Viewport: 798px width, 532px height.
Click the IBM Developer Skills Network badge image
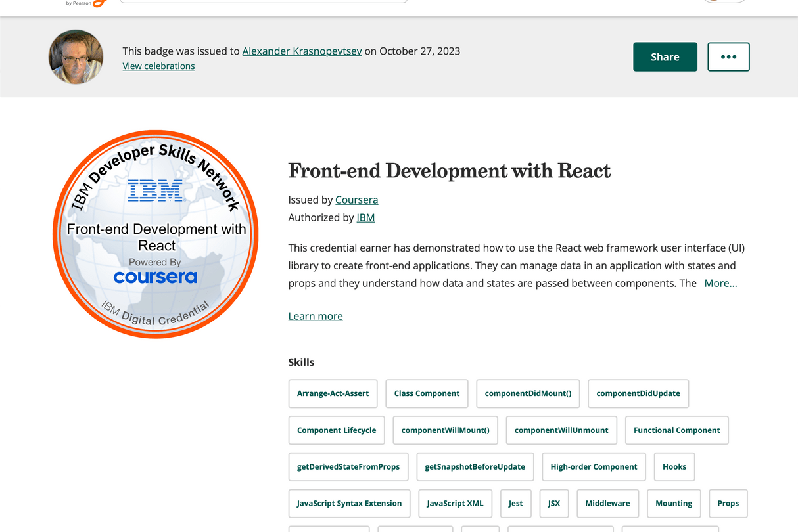(x=155, y=234)
